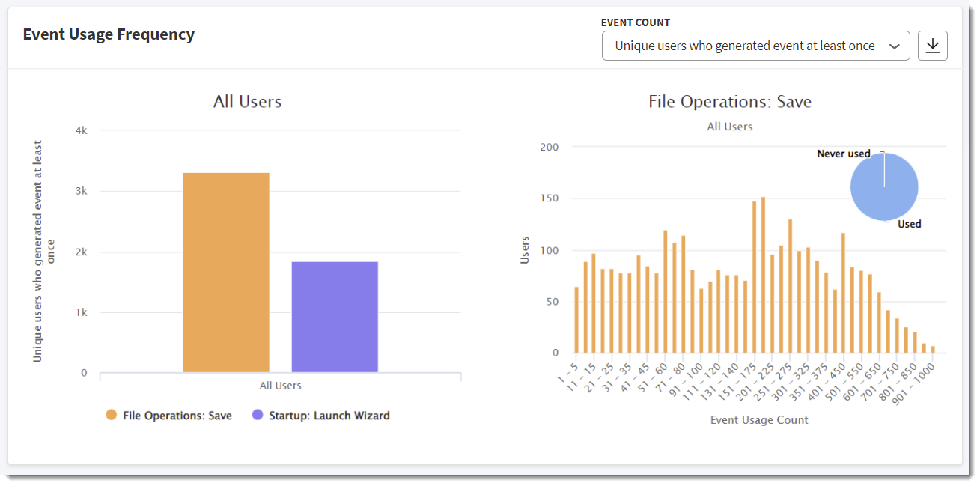Select the tallest histogram bar near 201 – 225

[763, 275]
